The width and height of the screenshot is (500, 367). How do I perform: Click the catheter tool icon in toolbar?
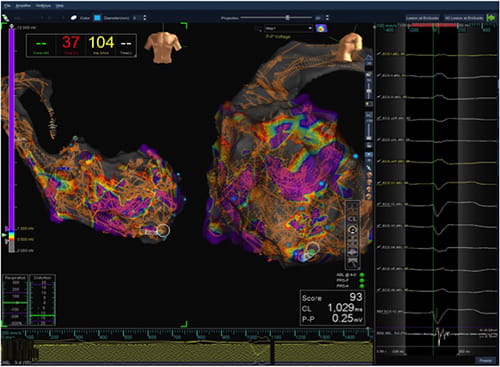pos(5,18)
